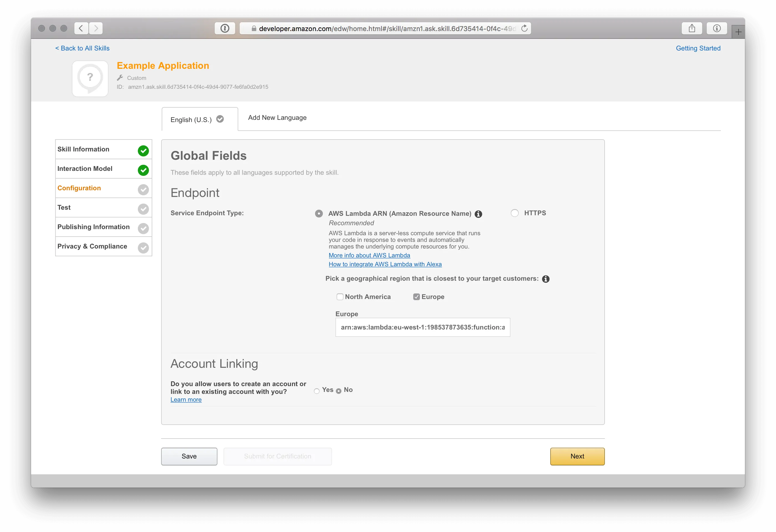Click the share icon in browser toolbar

click(692, 28)
